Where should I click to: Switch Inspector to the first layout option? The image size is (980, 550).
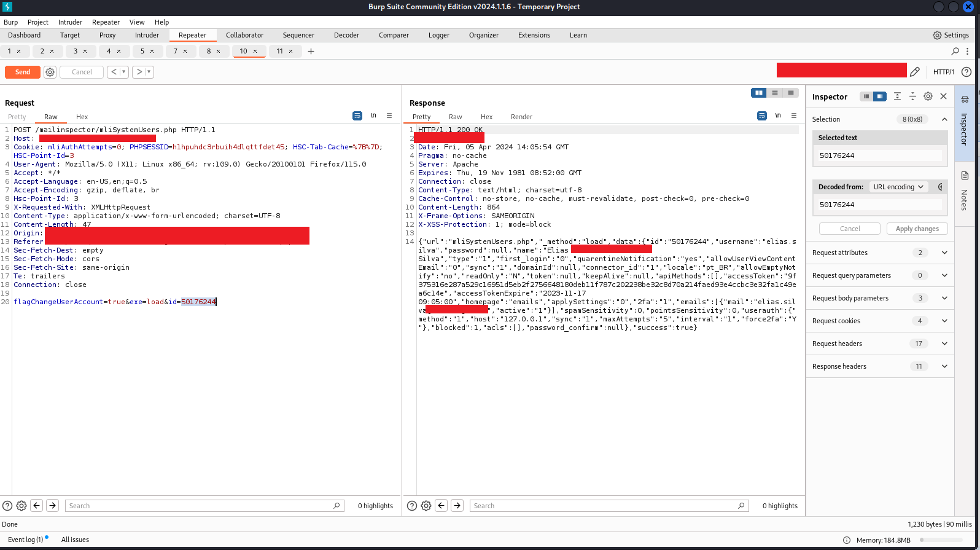[866, 96]
